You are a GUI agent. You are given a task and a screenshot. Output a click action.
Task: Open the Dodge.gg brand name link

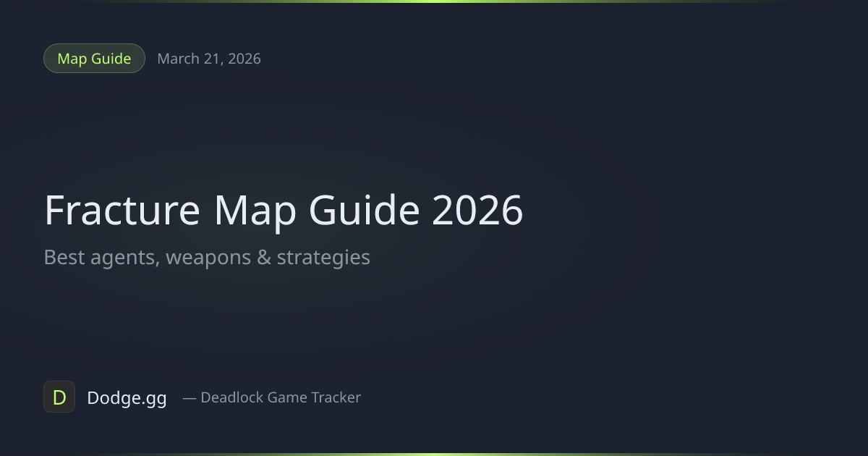coord(127,397)
